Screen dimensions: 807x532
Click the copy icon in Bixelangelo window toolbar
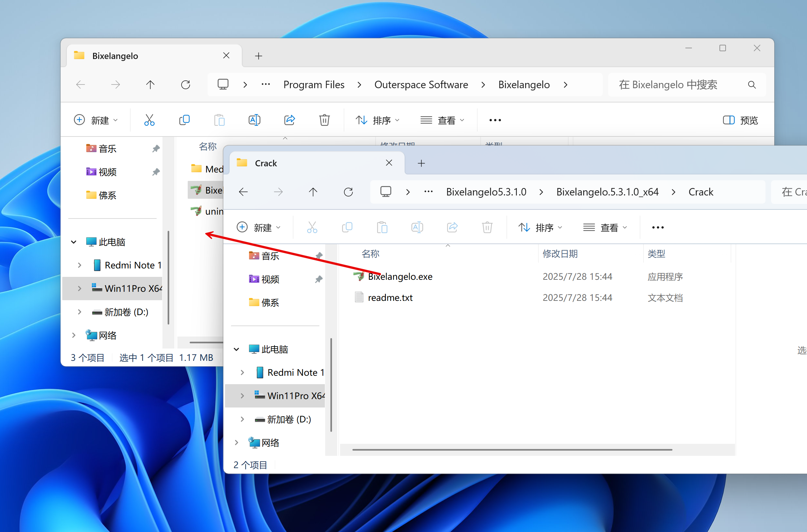[184, 120]
